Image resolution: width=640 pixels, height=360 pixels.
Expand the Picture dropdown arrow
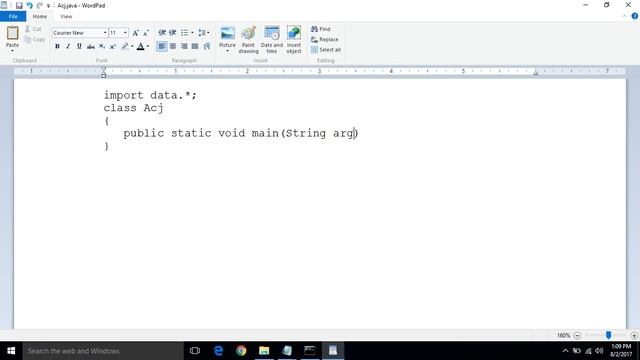227,51
